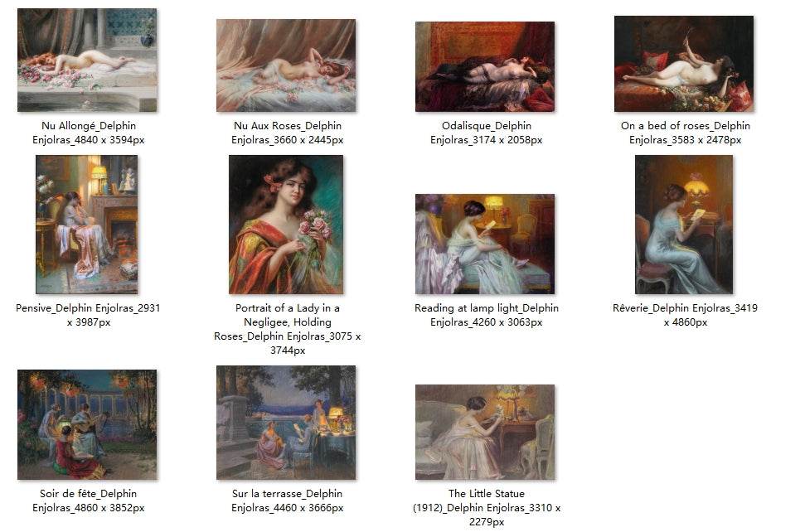Click the On a bed of roses thumbnail
The width and height of the screenshot is (800, 532).
tap(684, 64)
